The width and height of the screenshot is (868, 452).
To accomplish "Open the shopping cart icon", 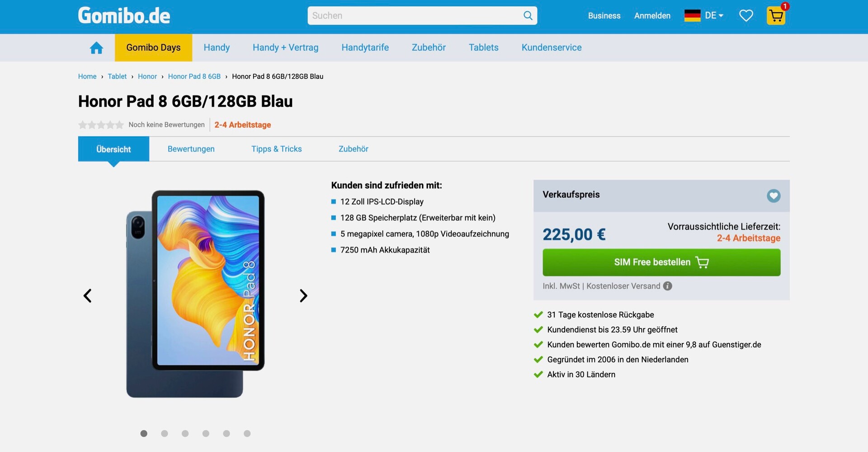I will point(776,16).
